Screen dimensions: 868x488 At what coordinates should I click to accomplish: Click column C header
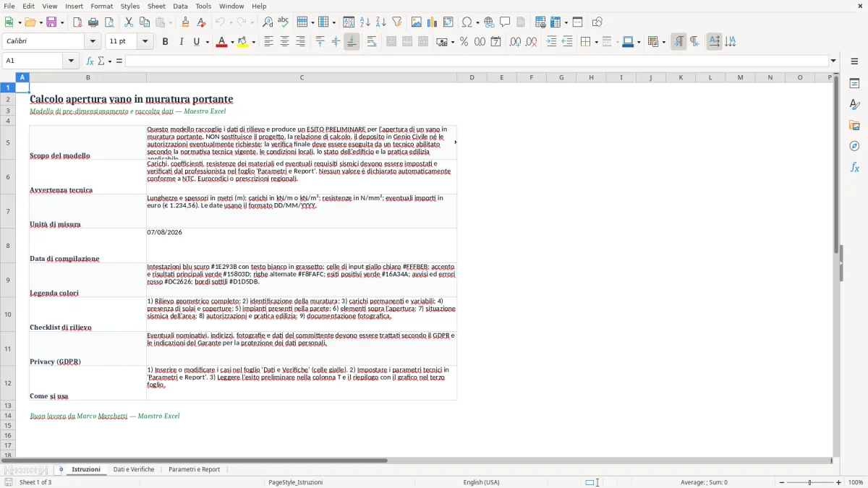click(x=302, y=77)
